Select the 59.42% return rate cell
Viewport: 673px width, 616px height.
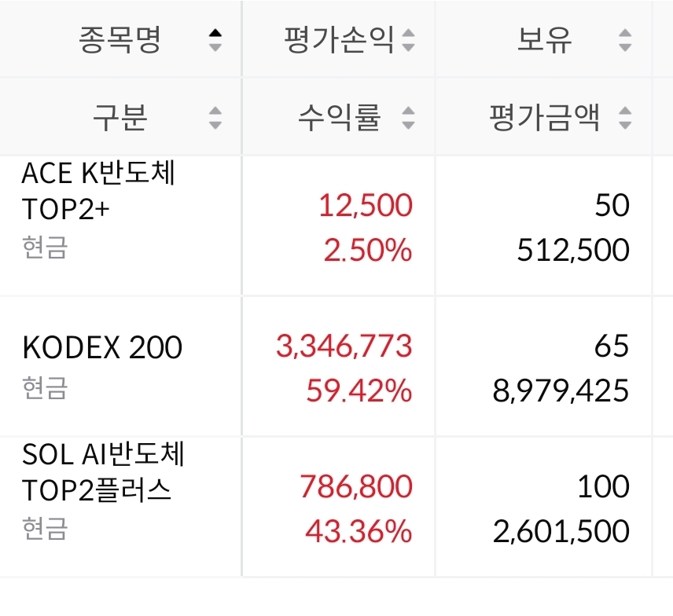pyautogui.click(x=359, y=390)
